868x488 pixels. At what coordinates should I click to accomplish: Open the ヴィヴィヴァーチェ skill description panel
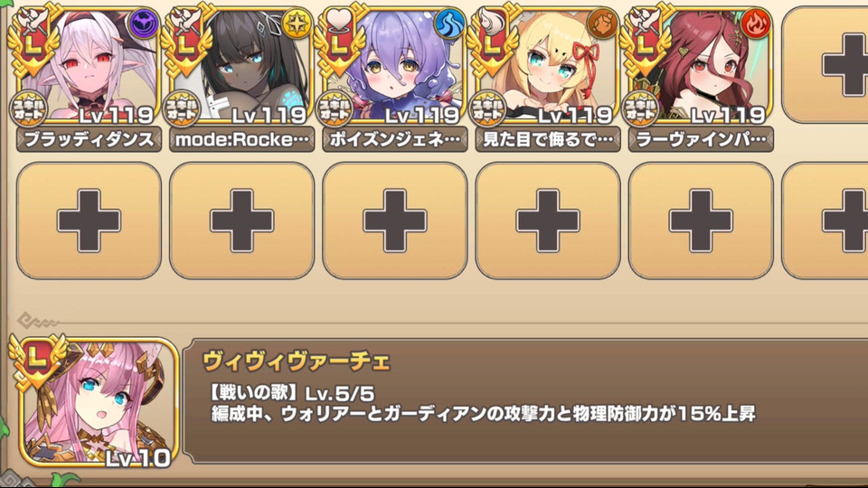[526, 401]
